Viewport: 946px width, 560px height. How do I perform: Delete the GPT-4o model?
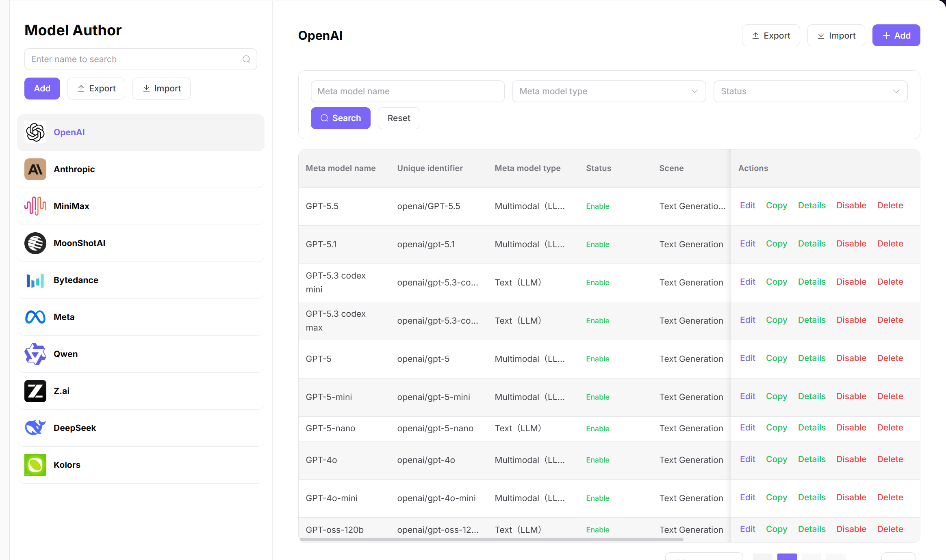(890, 459)
